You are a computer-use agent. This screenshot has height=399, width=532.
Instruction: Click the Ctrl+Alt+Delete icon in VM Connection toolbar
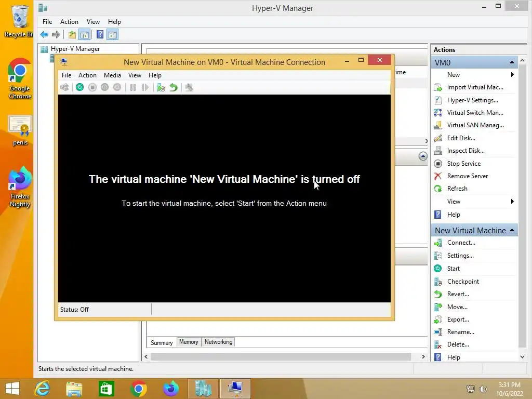point(64,87)
